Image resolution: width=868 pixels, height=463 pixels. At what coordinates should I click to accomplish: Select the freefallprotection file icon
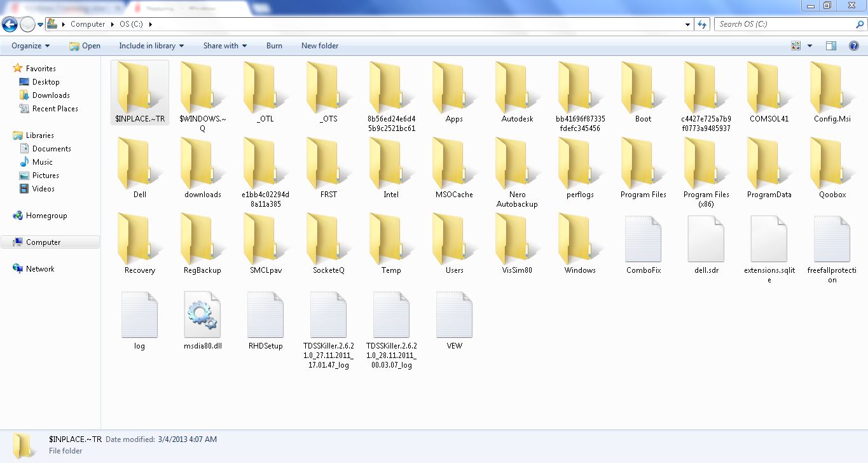pos(832,239)
